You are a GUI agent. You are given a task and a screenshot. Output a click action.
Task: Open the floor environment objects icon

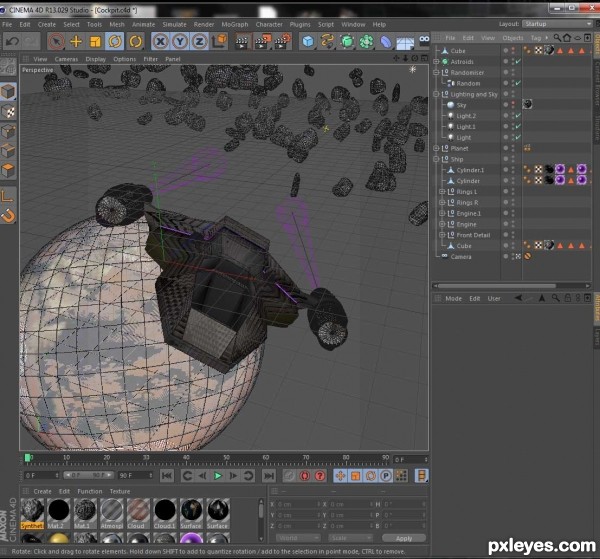405,42
